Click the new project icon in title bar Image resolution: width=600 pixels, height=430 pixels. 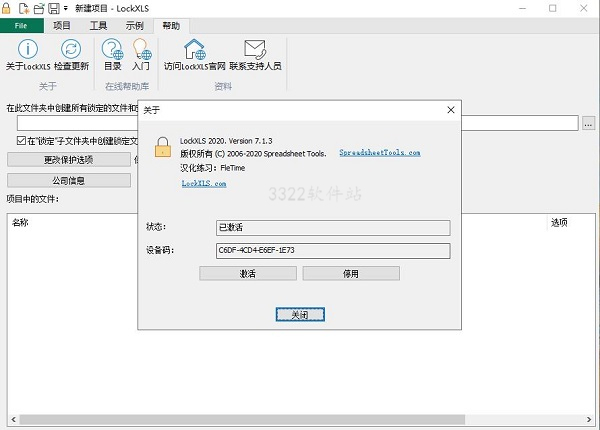click(x=24, y=8)
